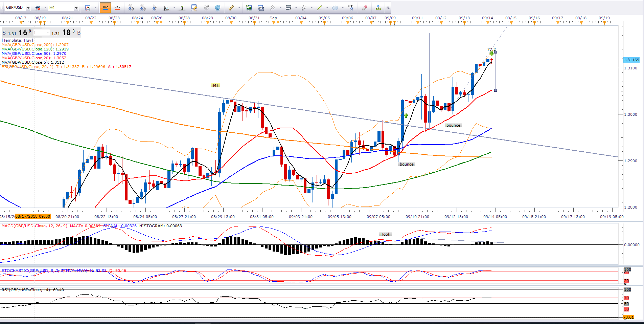Screen dimensions: 644x324
Task: Expand the chart type dropdown arrow
Action: [95, 7]
